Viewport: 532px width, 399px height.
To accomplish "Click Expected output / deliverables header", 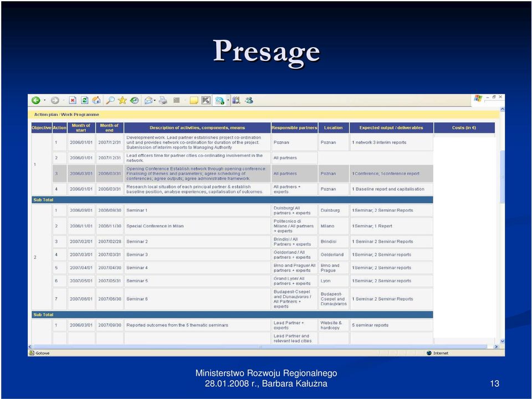I will (x=391, y=128).
